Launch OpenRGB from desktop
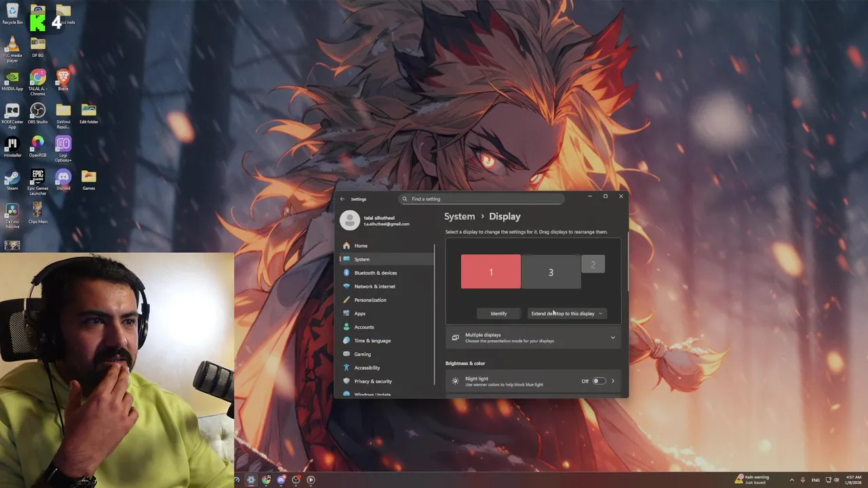868x488 pixels. 38,147
